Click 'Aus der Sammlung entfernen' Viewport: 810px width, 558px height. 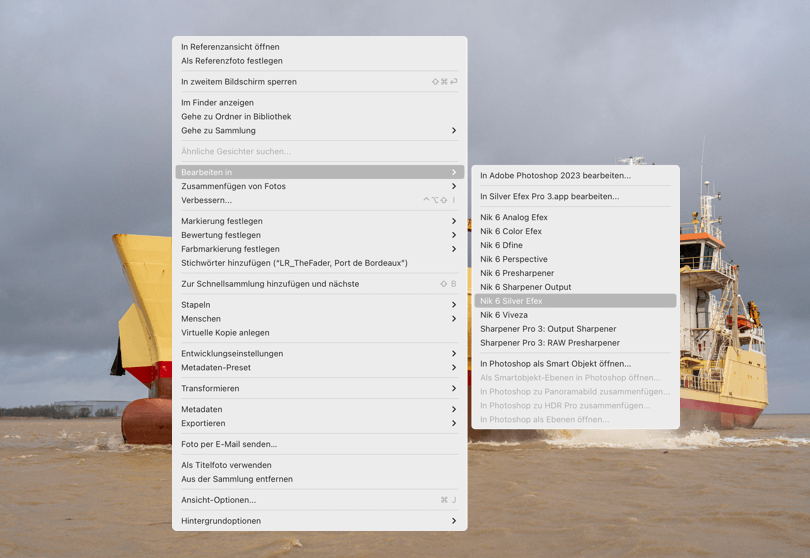point(319,479)
